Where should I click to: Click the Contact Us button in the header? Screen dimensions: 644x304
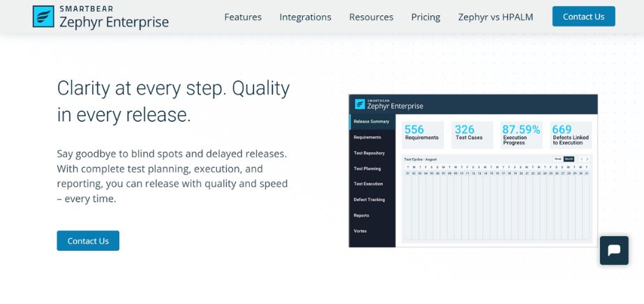583,17
